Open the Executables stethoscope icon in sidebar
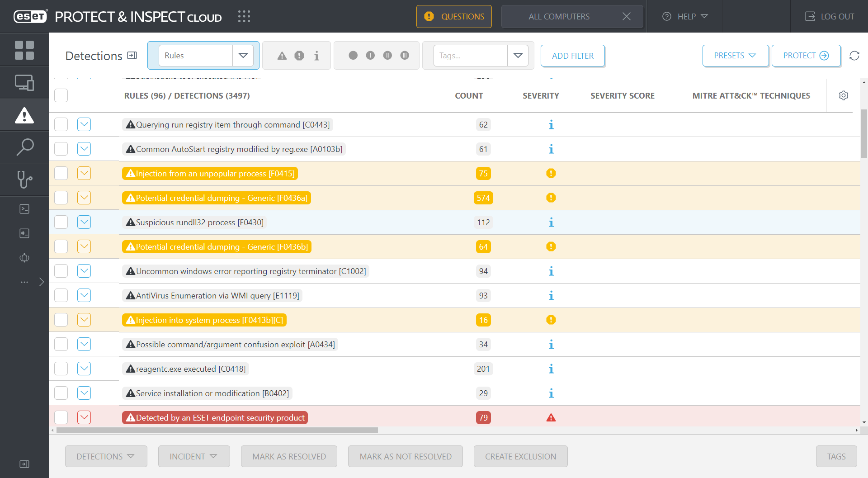 [24, 180]
